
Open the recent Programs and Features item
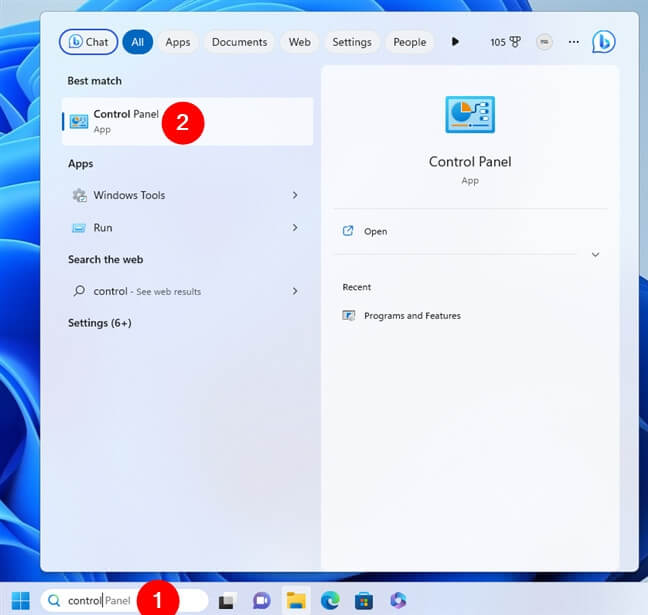(411, 316)
